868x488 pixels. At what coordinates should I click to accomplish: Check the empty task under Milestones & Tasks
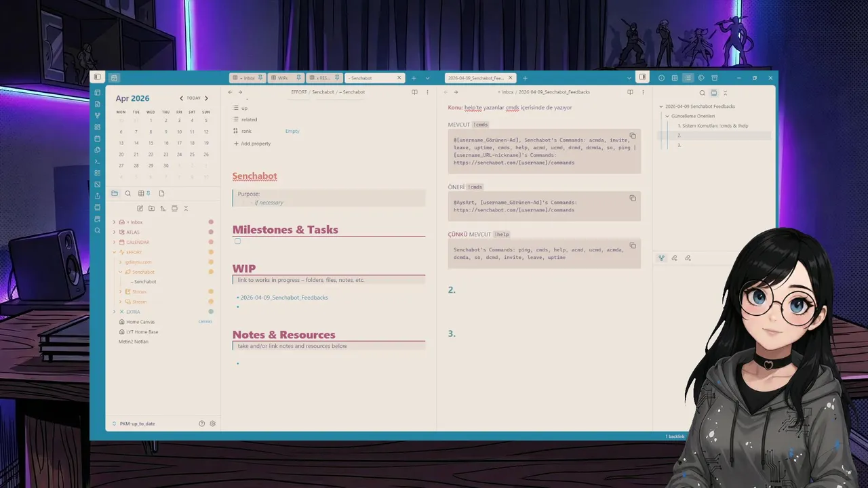tap(237, 241)
